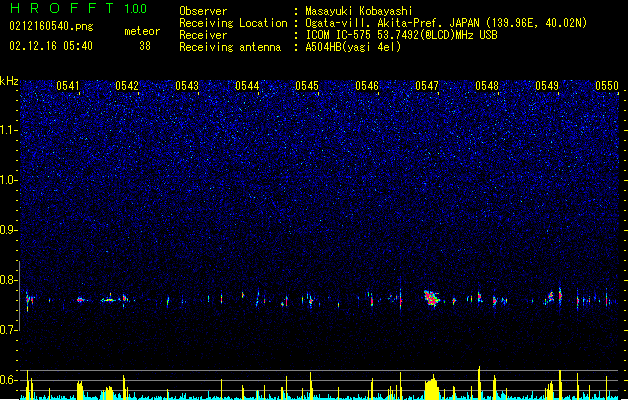Click the meteor count value 38
The height and width of the screenshot is (400, 629).
click(x=145, y=46)
